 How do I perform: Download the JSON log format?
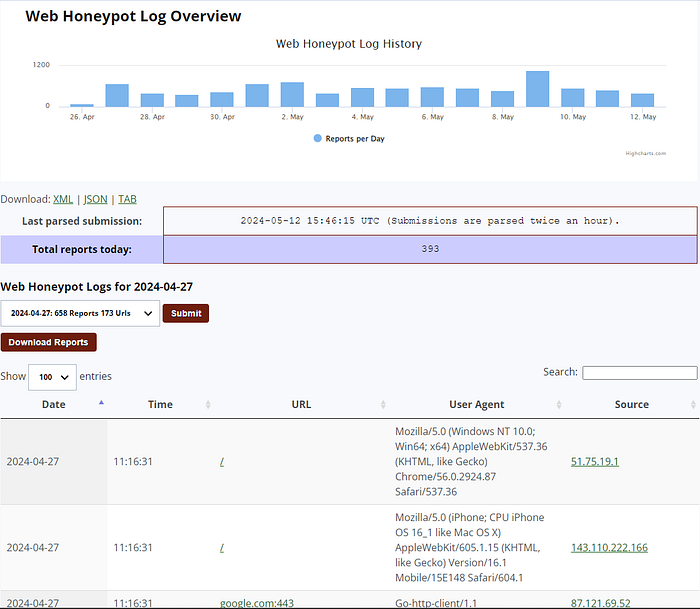tap(96, 199)
